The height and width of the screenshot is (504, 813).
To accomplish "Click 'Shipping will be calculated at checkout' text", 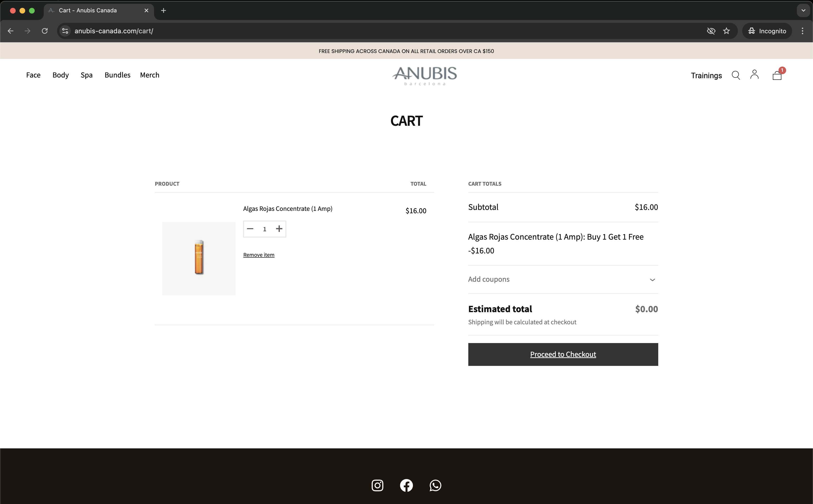I will click(522, 322).
